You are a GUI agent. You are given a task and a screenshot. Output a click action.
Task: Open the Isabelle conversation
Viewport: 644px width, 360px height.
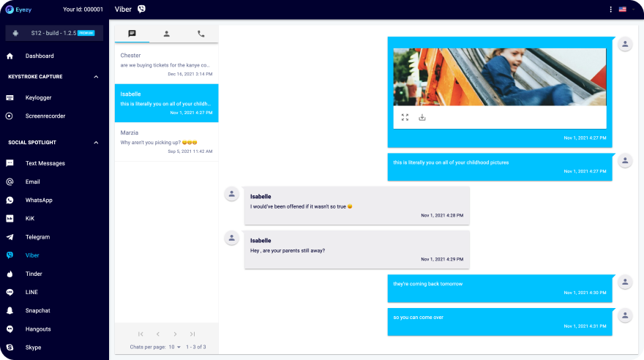(x=166, y=103)
